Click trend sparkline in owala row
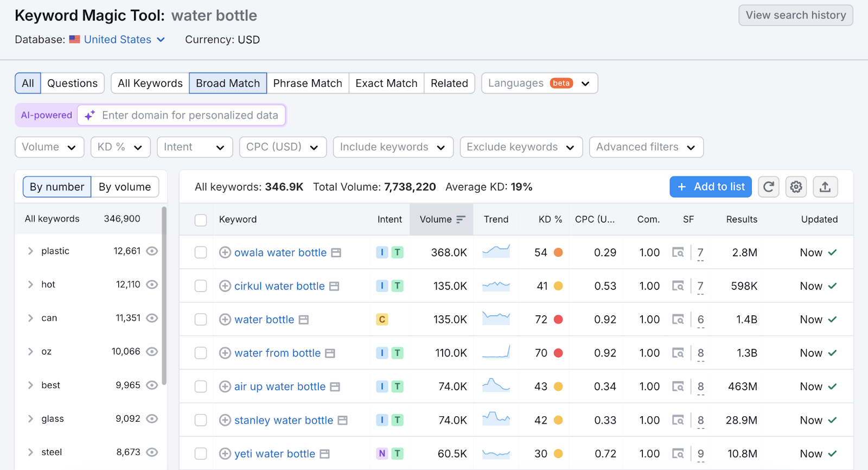 [x=496, y=251]
